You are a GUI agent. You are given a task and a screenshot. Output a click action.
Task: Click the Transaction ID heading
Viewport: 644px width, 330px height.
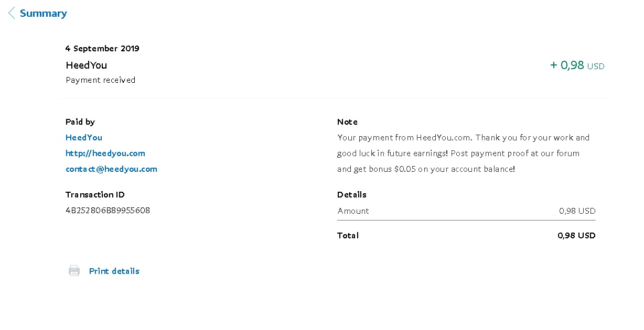pyautogui.click(x=95, y=194)
